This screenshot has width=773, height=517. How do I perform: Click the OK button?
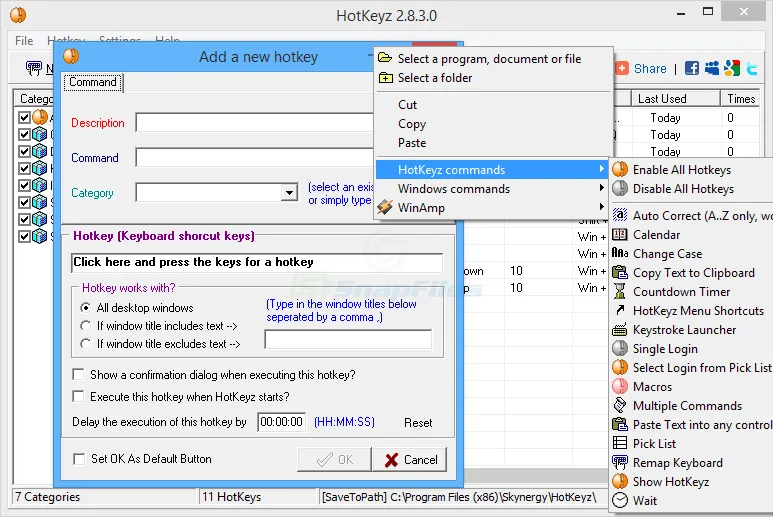coord(334,459)
